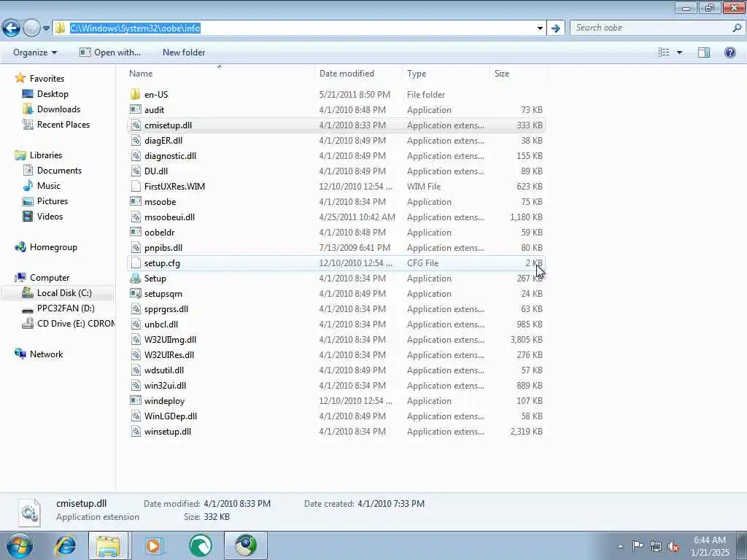Select win32ui.dll file name
Screen dimensions: 747x560
point(165,385)
